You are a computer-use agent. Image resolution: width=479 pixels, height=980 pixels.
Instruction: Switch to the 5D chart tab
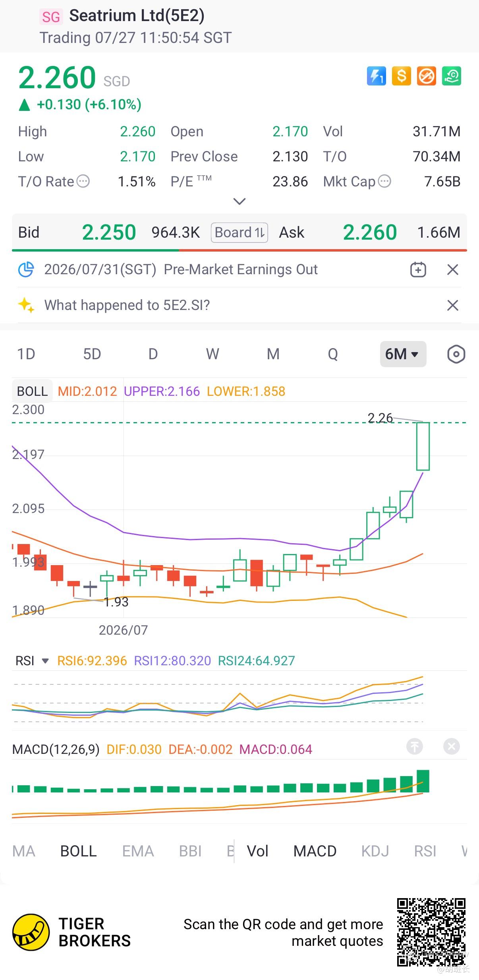click(92, 354)
